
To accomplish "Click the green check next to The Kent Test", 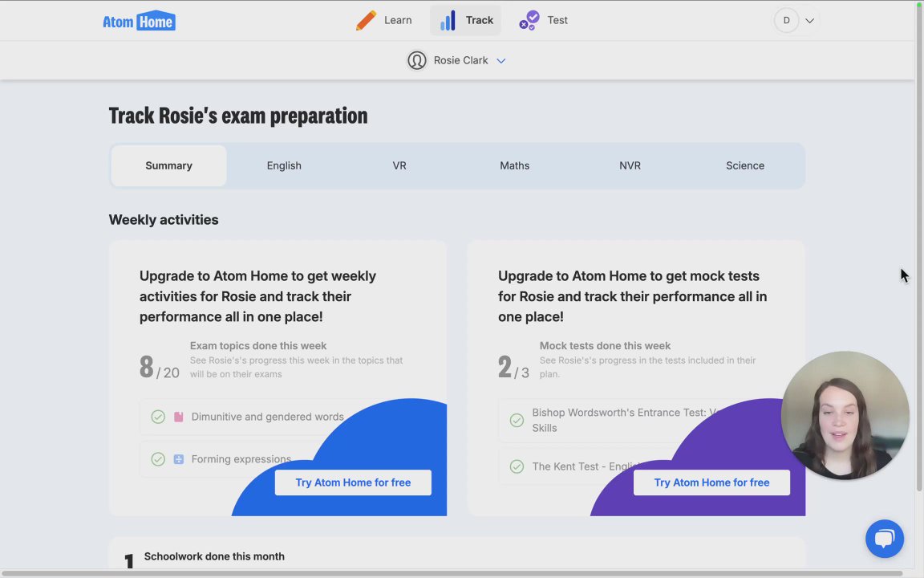I will click(517, 466).
